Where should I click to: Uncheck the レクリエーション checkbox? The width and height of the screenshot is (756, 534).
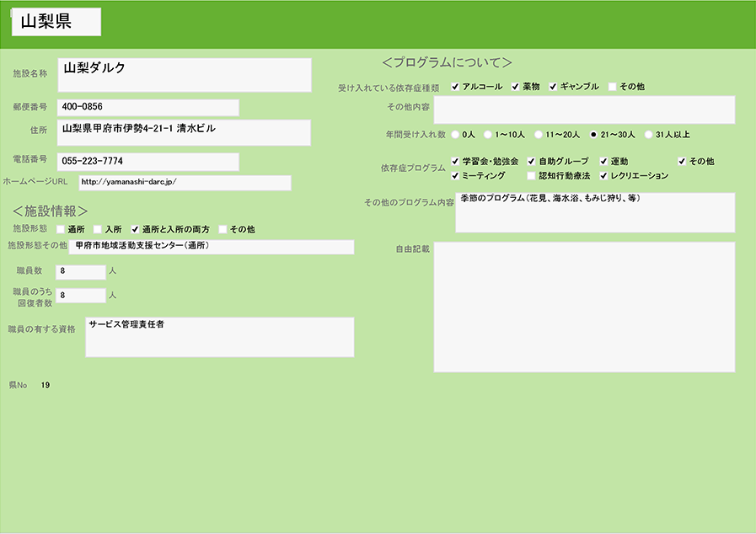(603, 176)
